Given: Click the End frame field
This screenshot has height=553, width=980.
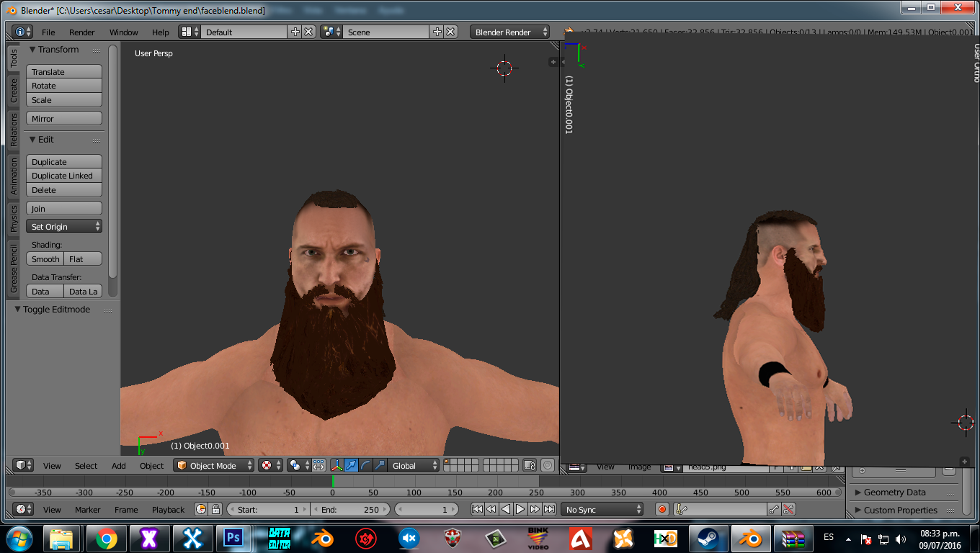Looking at the screenshot, I should [350, 509].
